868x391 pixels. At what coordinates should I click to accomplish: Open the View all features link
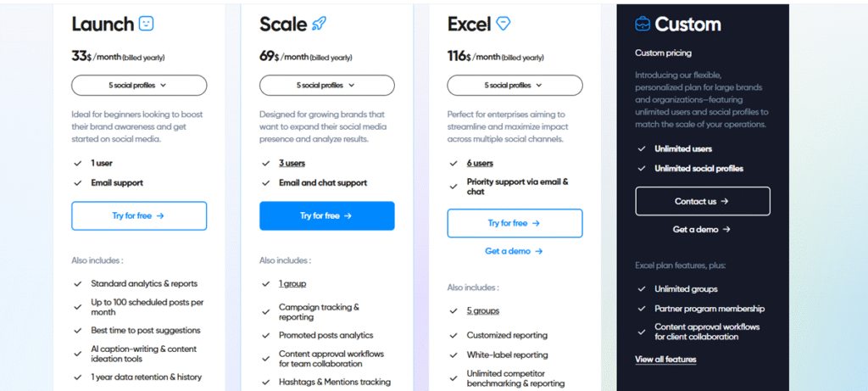coord(665,360)
